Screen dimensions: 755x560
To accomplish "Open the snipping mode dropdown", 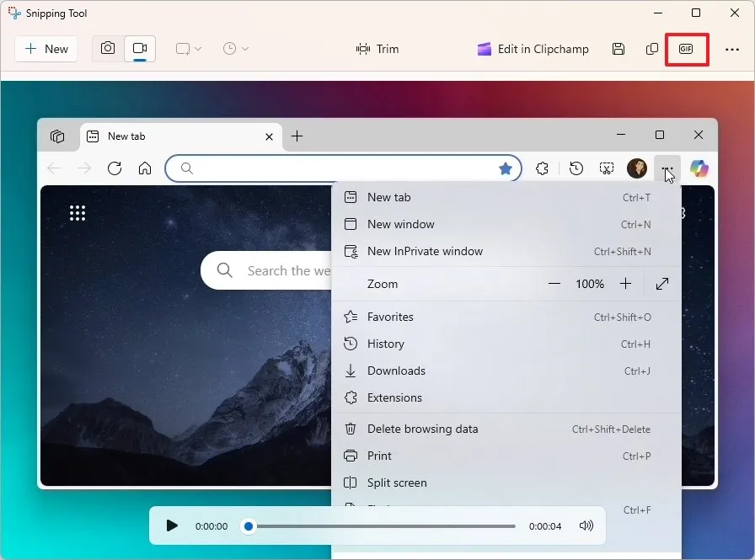I will point(186,49).
